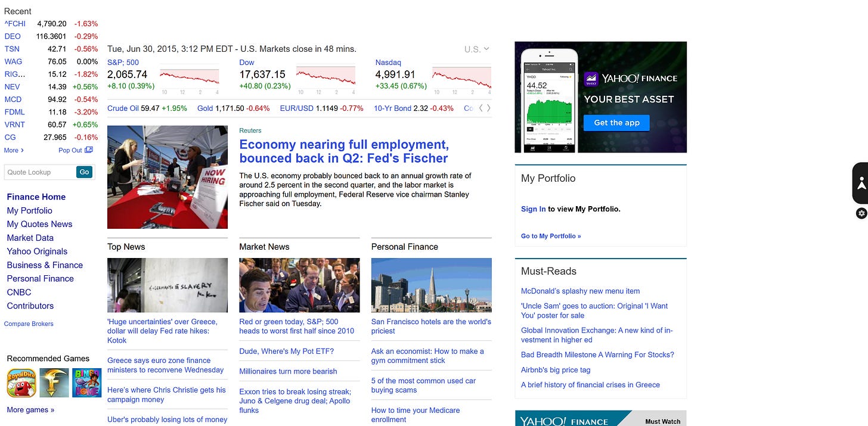This screenshot has width=868, height=426.
Task: Expand the U.S. markets region dropdown
Action: coord(477,49)
